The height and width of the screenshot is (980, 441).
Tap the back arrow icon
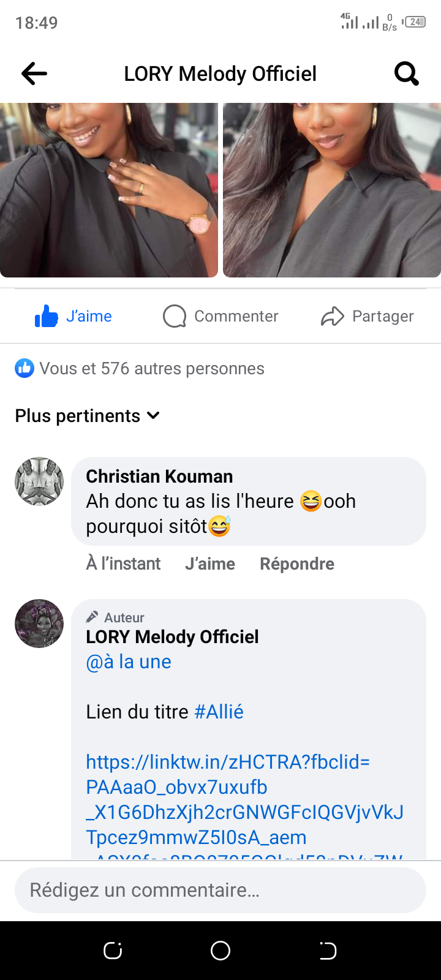(34, 74)
